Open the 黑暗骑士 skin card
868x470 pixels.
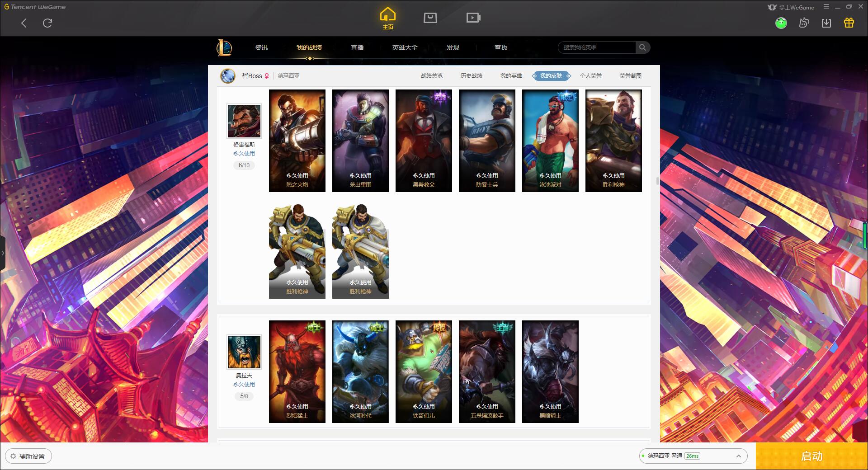(x=550, y=371)
